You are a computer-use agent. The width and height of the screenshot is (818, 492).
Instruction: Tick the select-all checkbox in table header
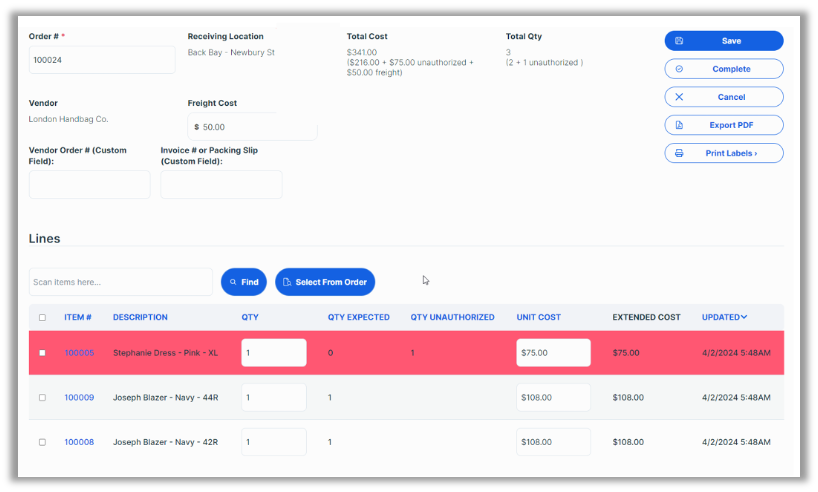click(x=42, y=318)
